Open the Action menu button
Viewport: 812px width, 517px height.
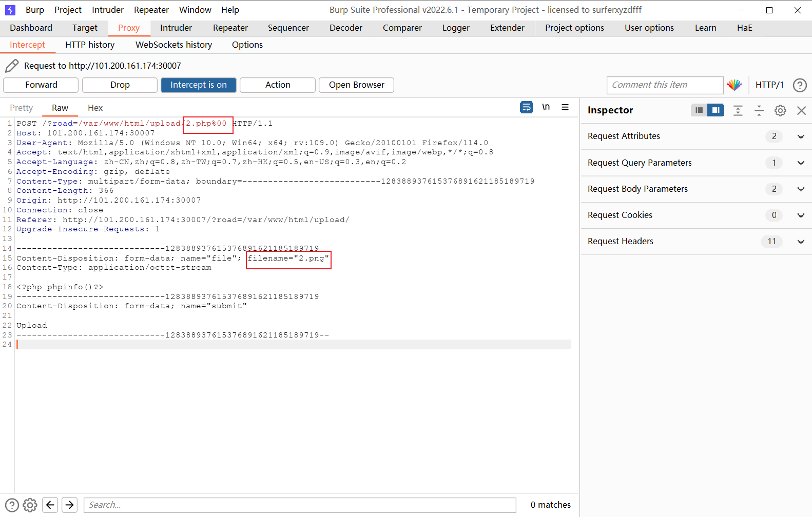(278, 85)
